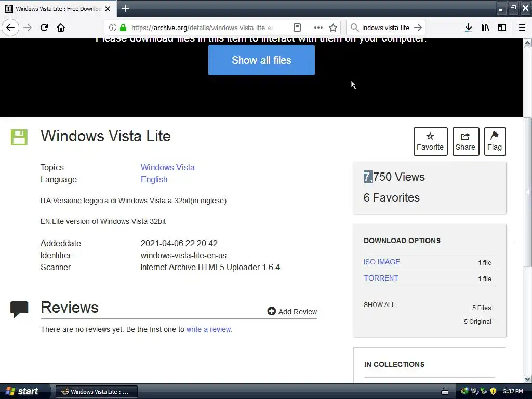Open the downloads panel
Screen dimensions: 532x399
(x=469, y=28)
